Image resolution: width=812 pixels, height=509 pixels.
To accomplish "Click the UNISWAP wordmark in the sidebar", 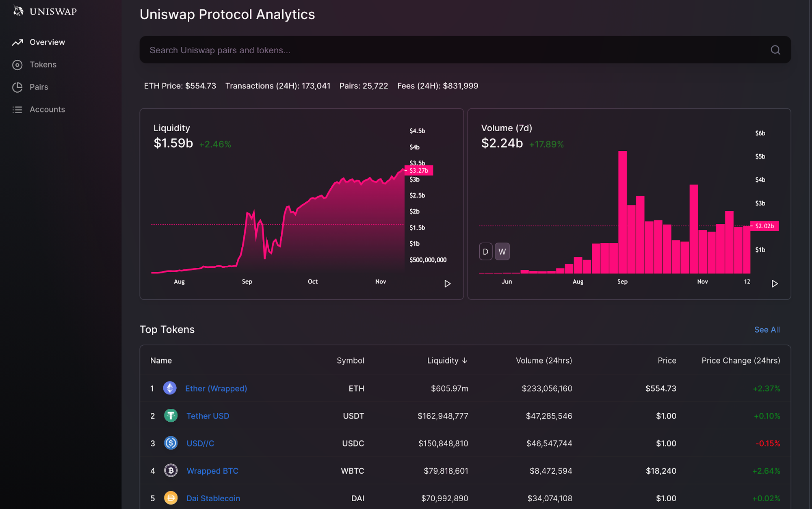I will click(x=53, y=11).
